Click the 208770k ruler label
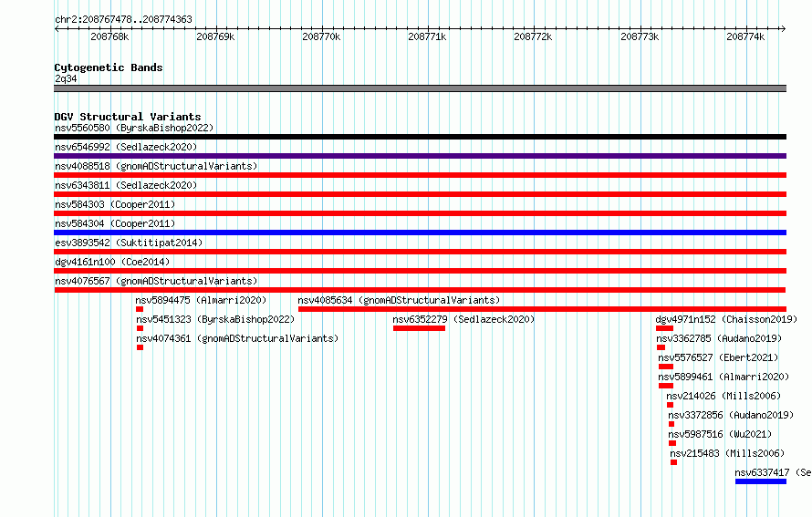The width and height of the screenshot is (812, 517). click(x=321, y=36)
